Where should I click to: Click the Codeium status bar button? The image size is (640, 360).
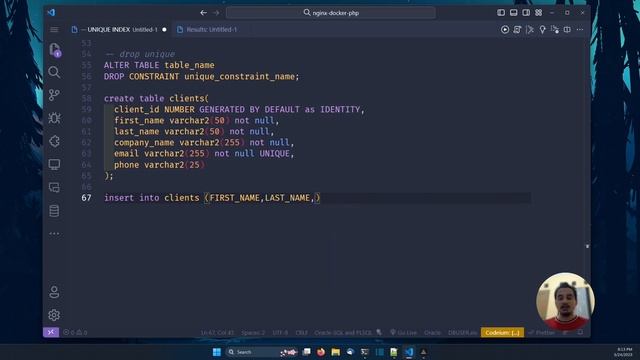click(x=502, y=333)
